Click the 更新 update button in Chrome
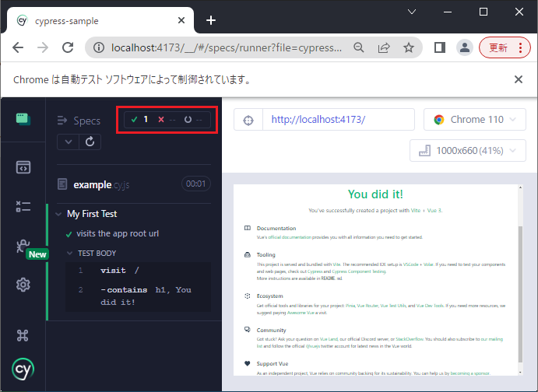 pyautogui.click(x=505, y=47)
